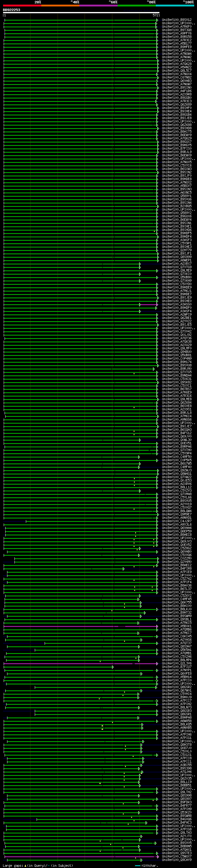197x868 pixels.
Task: Open hit UniRef100_Q6ZBE1
Action: coord(177,318)
